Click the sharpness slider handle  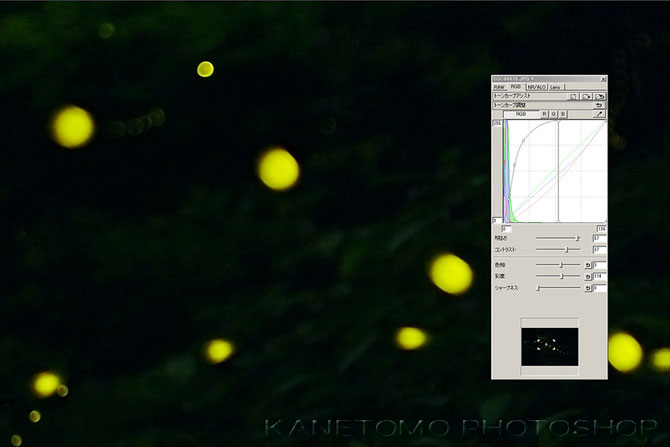point(538,288)
